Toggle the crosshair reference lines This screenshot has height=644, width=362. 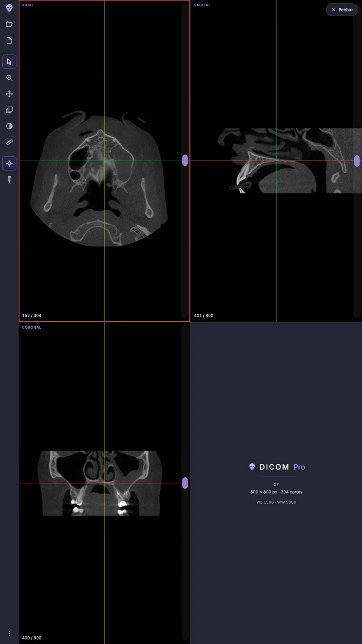[x=9, y=163]
